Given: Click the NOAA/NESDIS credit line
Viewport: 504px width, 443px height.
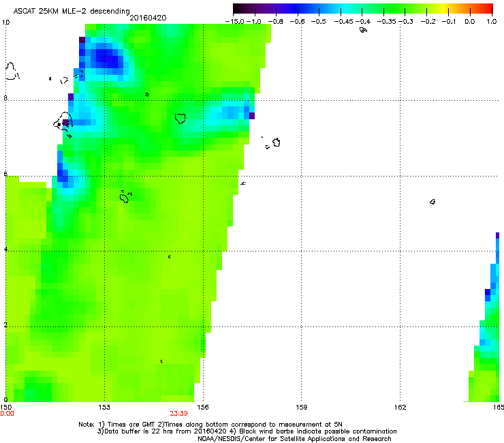Looking at the screenshot, I should [294, 439].
